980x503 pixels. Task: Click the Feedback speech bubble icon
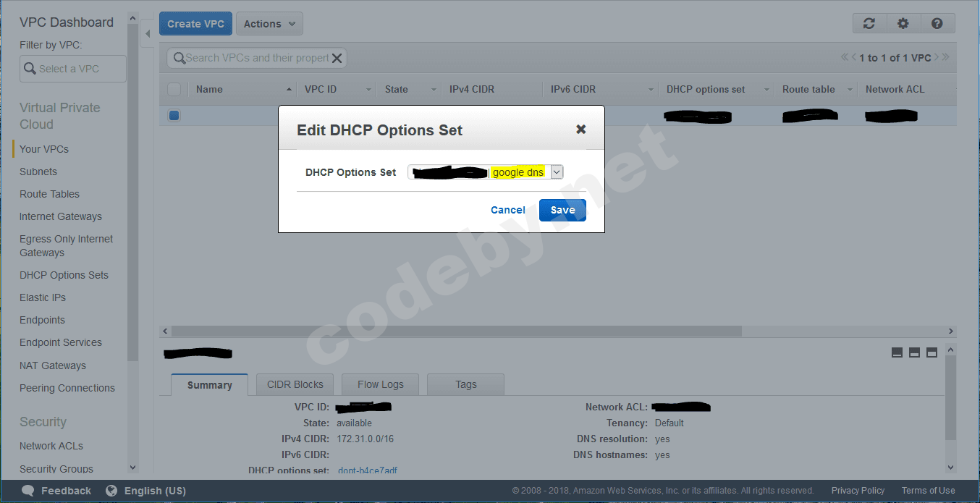click(x=28, y=491)
